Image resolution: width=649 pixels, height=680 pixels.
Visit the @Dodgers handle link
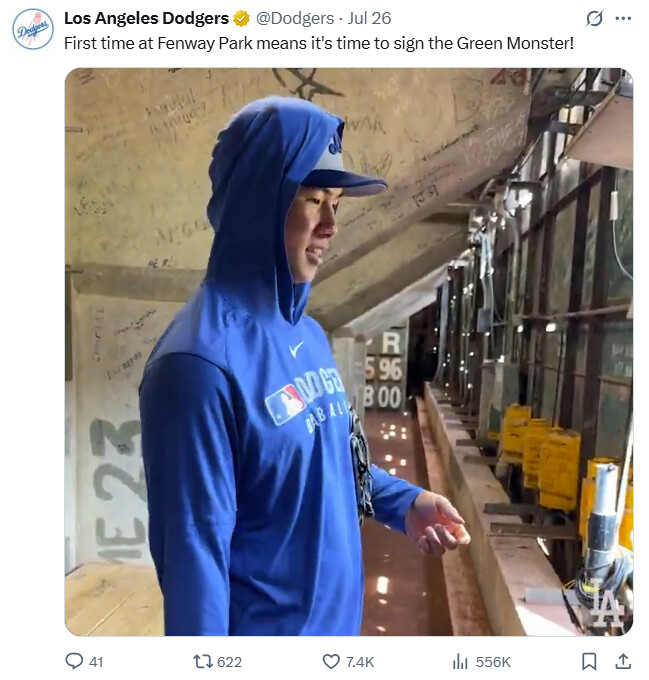click(x=295, y=18)
